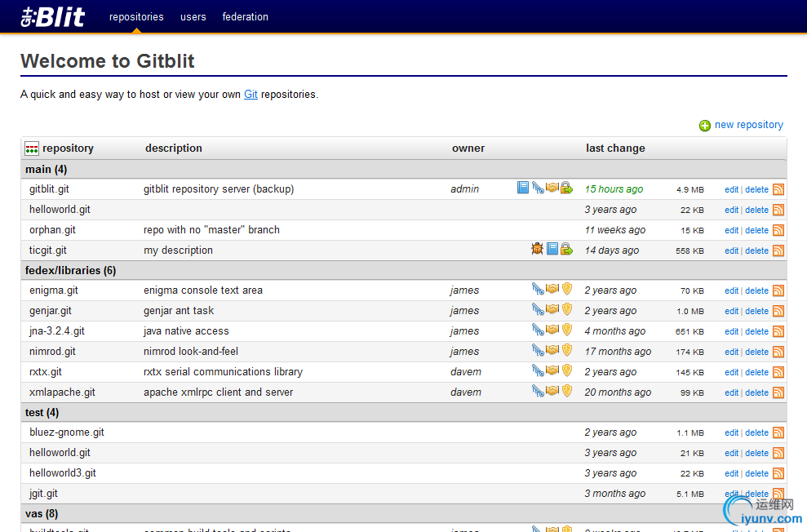Click the 'owner' column header
Viewport: 807px width, 532px height.
468,149
